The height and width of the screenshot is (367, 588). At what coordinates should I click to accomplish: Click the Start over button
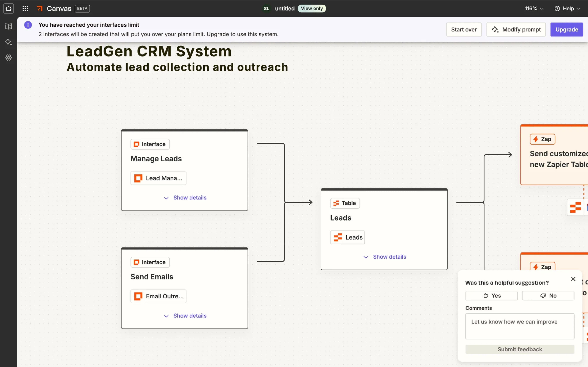coord(464,29)
